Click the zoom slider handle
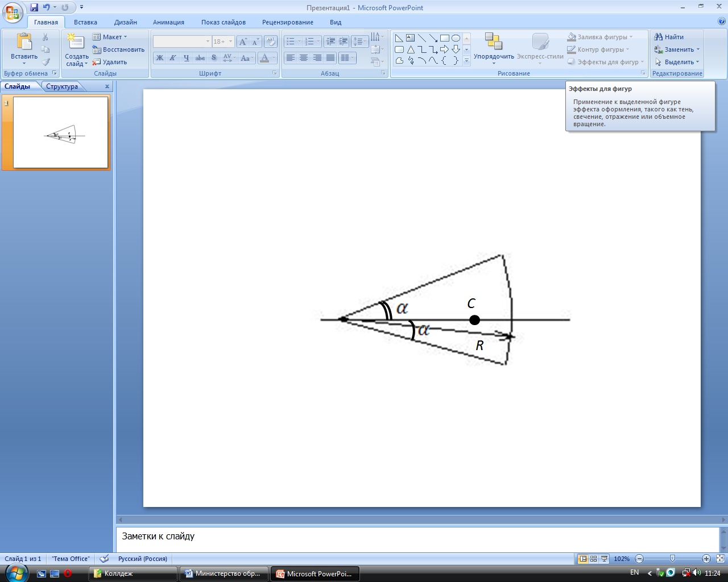This screenshot has height=582, width=728. (x=672, y=559)
